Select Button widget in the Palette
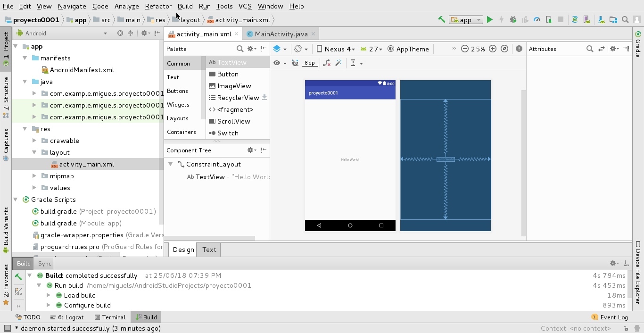This screenshot has width=644, height=333. [228, 74]
